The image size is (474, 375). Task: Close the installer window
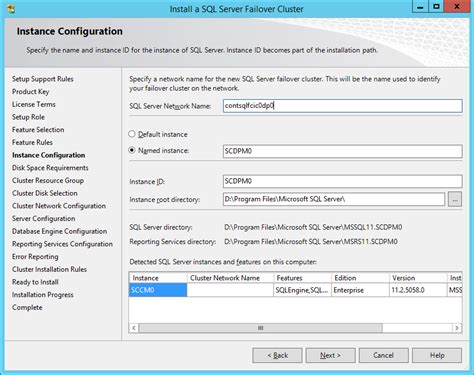[457, 7]
